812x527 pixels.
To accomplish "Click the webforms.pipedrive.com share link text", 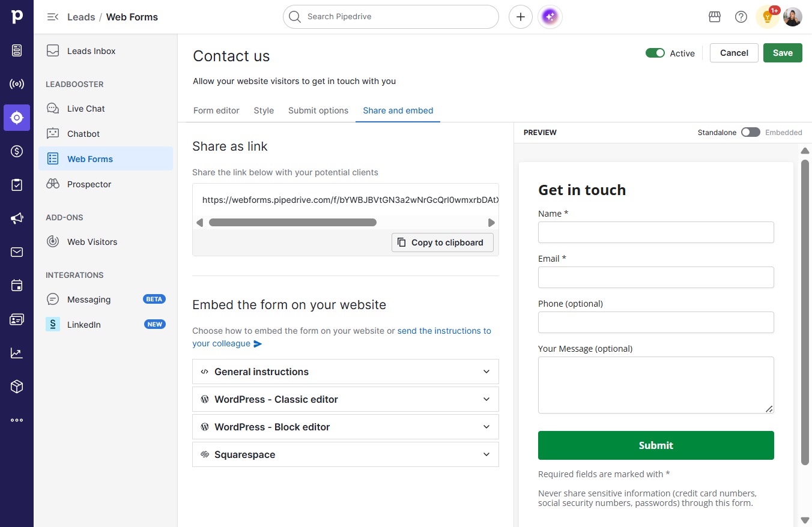I will point(350,200).
